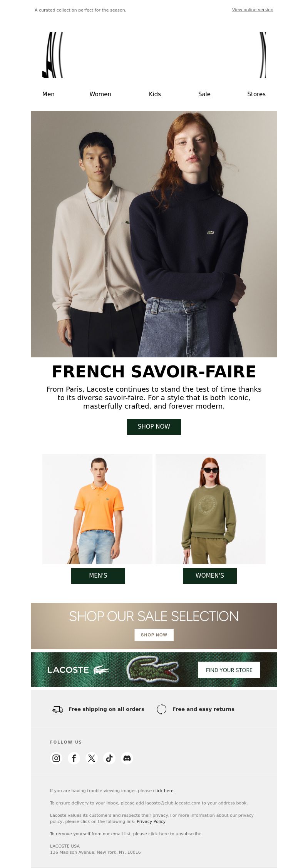Image resolution: width=308 pixels, height=868 pixels.
Task: Open the Privacy Policy link
Action: coord(151,821)
